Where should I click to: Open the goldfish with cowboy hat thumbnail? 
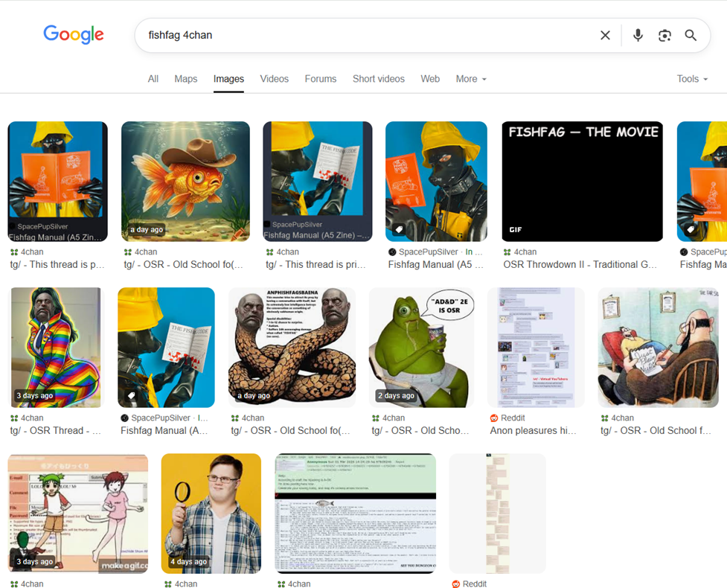click(x=185, y=182)
